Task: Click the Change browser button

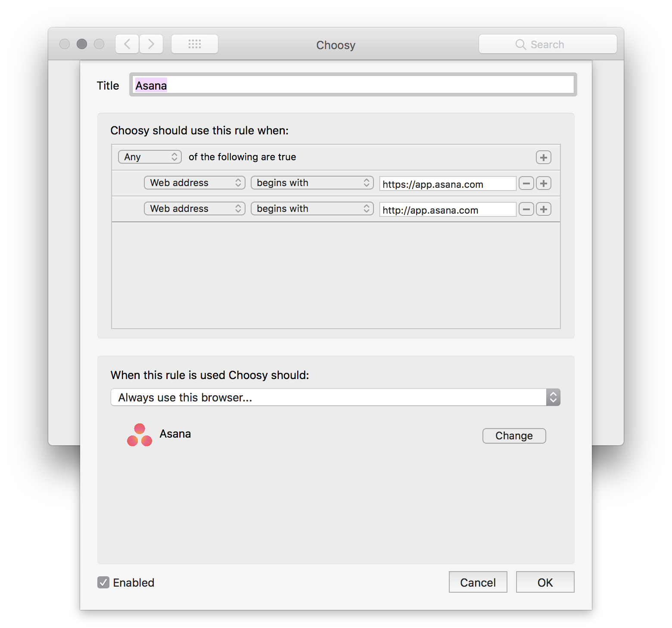Action: [514, 436]
